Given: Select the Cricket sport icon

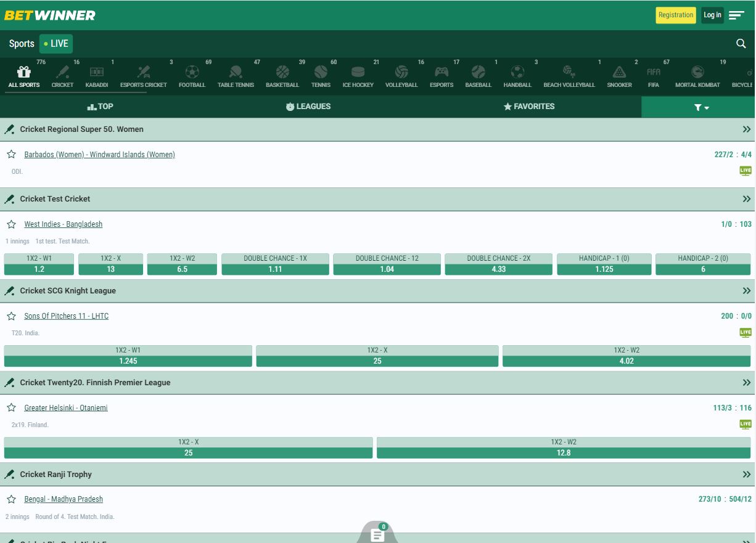Looking at the screenshot, I should [62, 71].
